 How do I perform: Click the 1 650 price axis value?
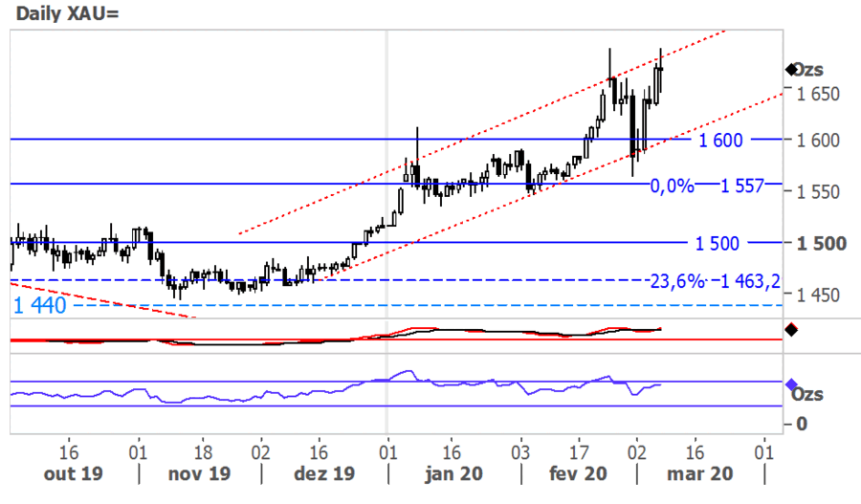(818, 94)
